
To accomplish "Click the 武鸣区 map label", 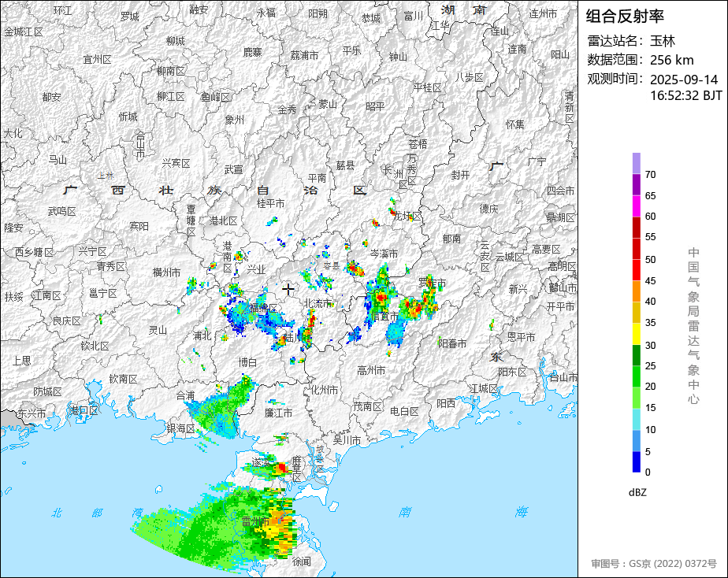I will point(61,212).
